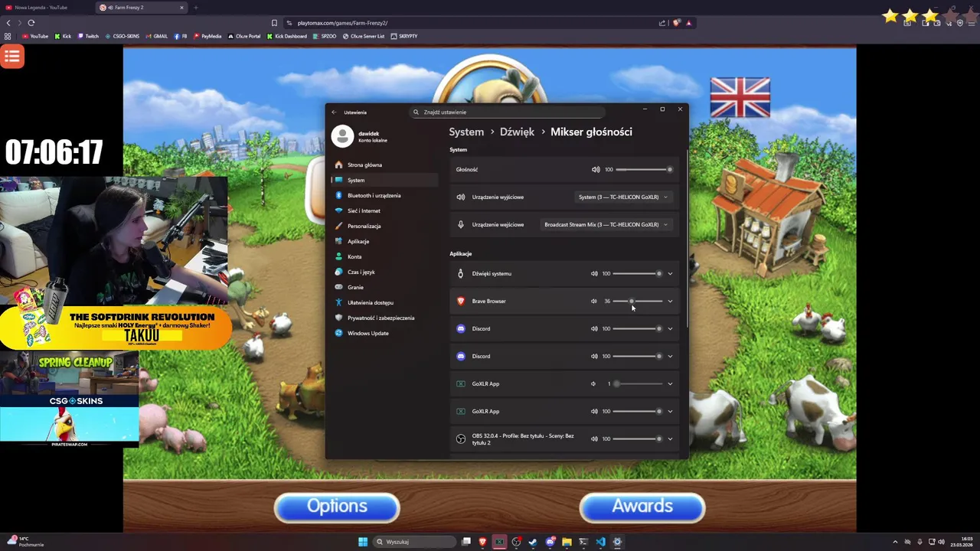Screen dimensions: 980x551
Task: Click the bookmark icon beside address bar
Action: click(274, 23)
